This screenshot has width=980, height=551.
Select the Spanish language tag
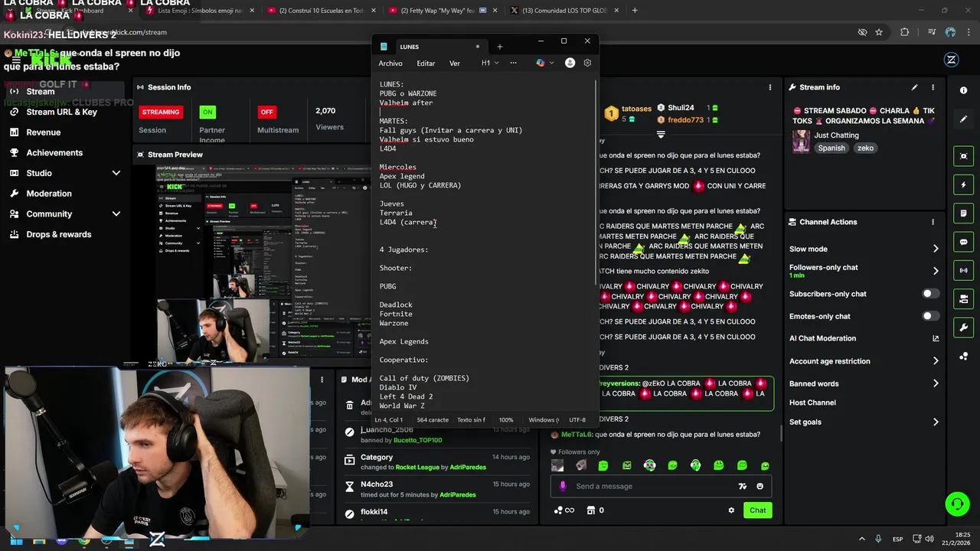point(831,148)
